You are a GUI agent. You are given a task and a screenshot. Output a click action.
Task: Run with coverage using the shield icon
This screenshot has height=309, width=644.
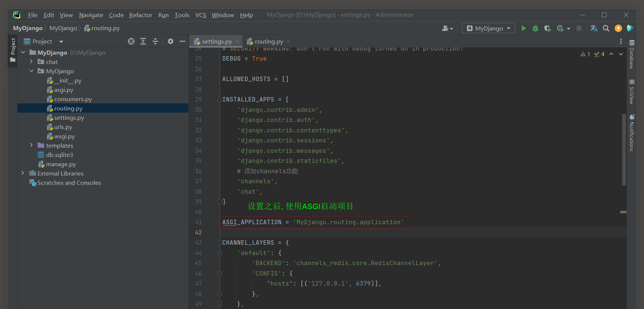[547, 28]
